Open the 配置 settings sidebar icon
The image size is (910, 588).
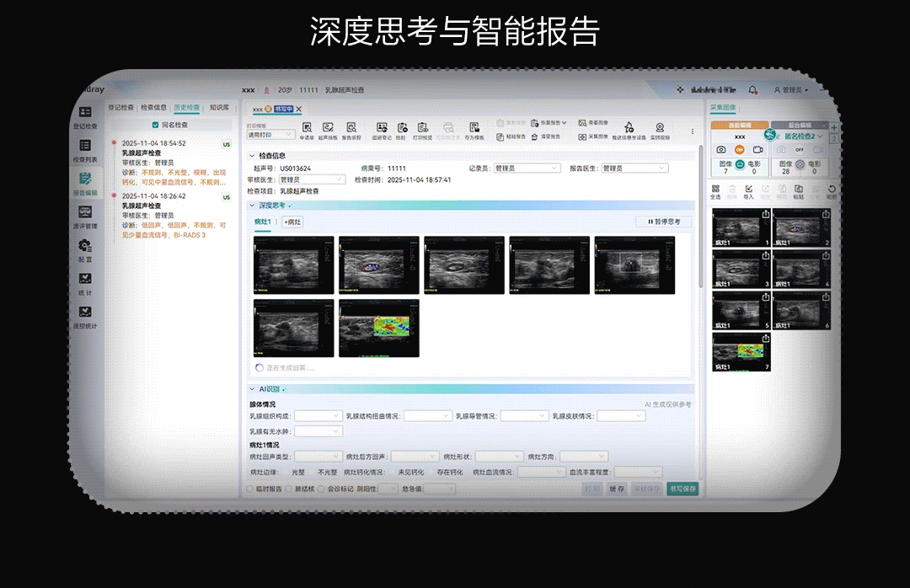click(85, 249)
